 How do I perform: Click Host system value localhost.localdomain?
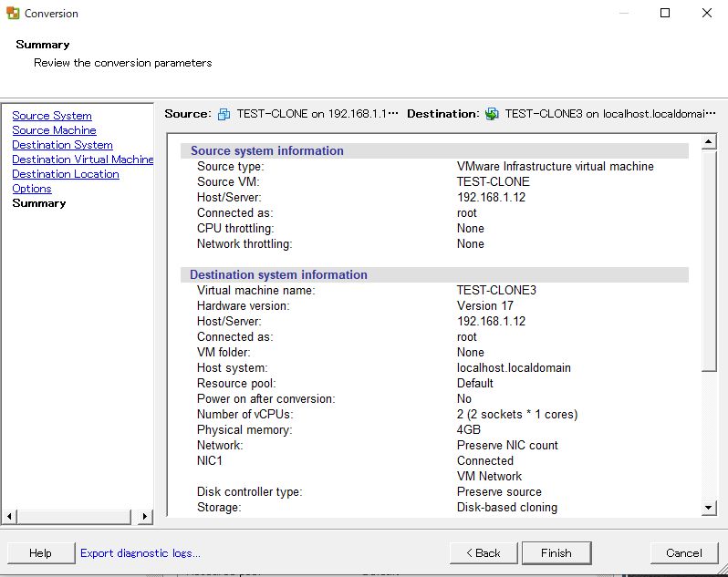click(x=514, y=368)
